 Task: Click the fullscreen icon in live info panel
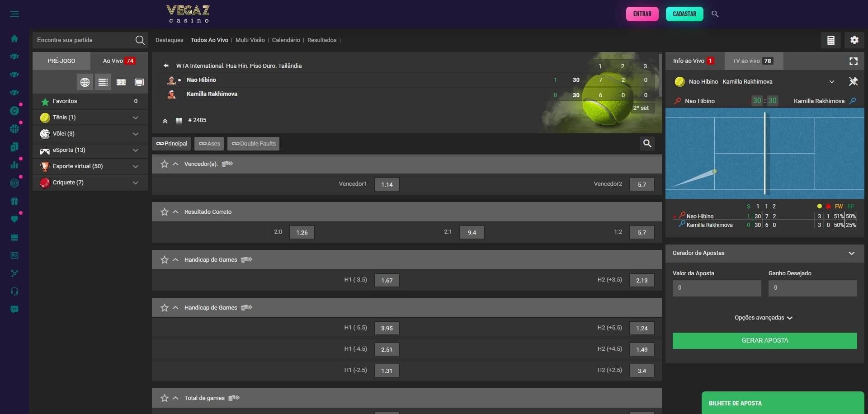pyautogui.click(x=853, y=61)
